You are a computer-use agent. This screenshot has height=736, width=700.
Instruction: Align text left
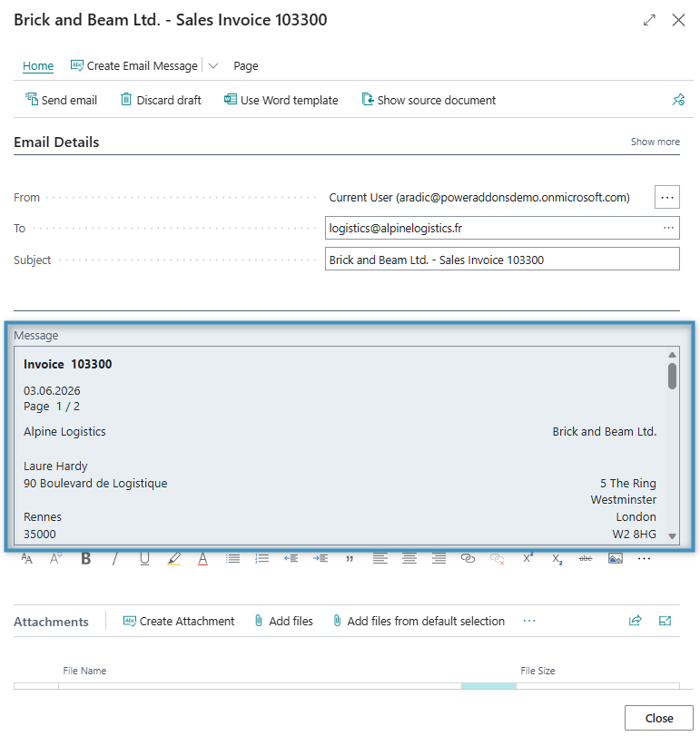click(x=380, y=558)
